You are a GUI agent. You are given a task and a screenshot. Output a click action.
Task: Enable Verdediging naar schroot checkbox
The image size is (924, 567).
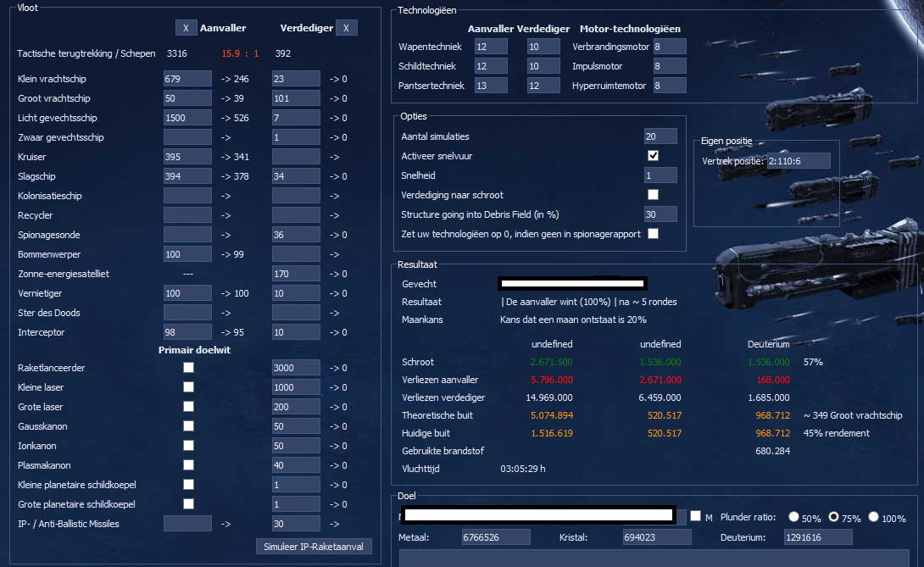653,194
